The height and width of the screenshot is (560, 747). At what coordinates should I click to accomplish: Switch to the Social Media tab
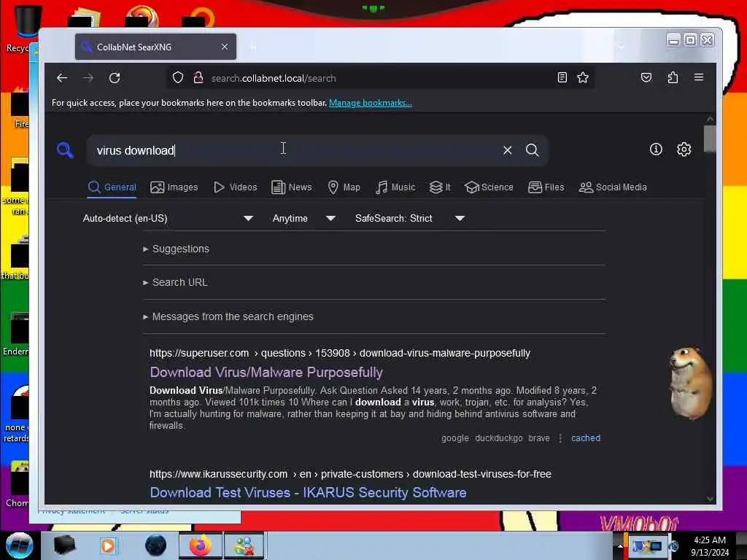click(613, 187)
